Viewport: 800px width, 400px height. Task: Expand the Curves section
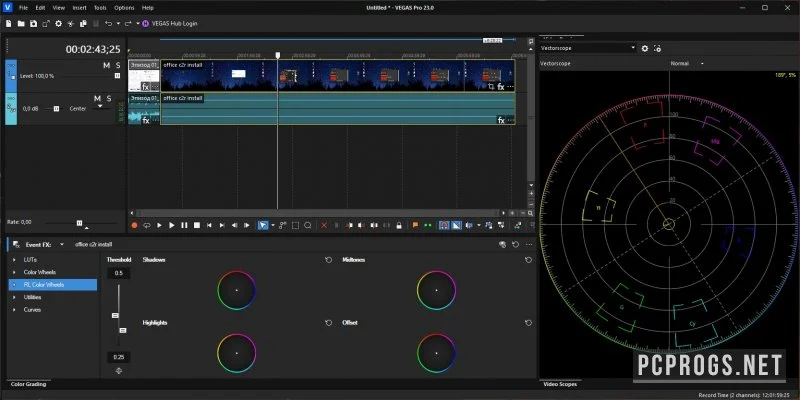click(14, 309)
